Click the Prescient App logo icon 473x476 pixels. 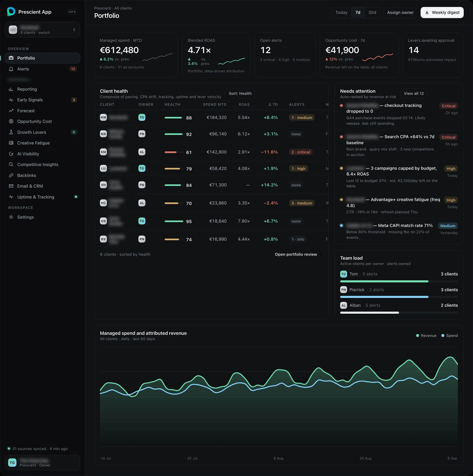coord(11,12)
